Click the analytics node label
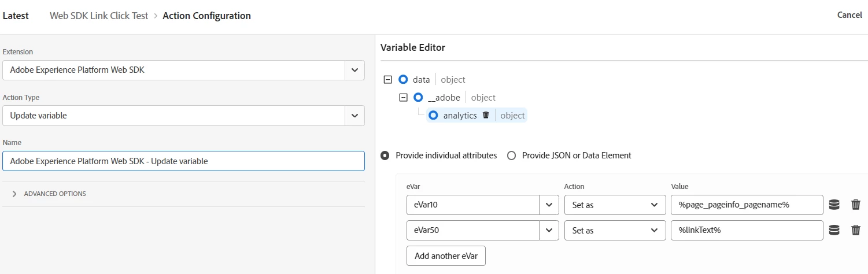Image resolution: width=868 pixels, height=274 pixels. (x=460, y=116)
